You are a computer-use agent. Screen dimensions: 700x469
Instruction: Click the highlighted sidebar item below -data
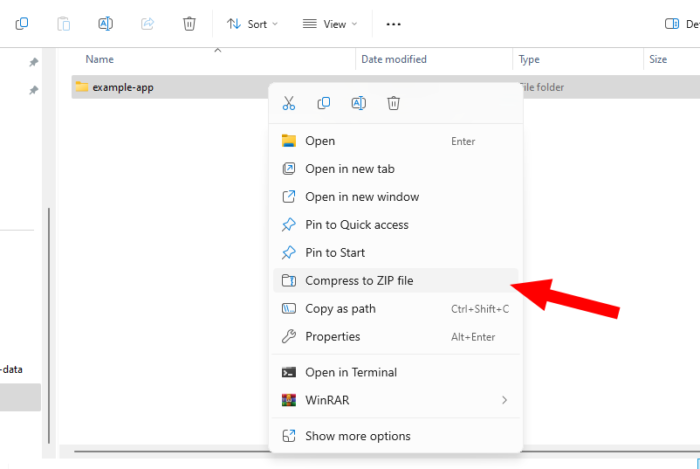point(20,397)
